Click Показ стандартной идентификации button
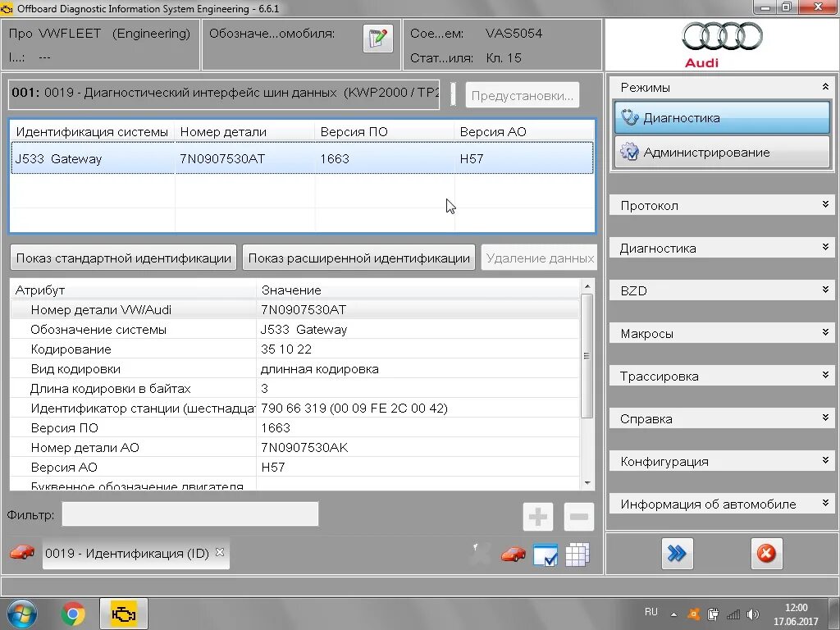The image size is (840, 630). (x=124, y=258)
